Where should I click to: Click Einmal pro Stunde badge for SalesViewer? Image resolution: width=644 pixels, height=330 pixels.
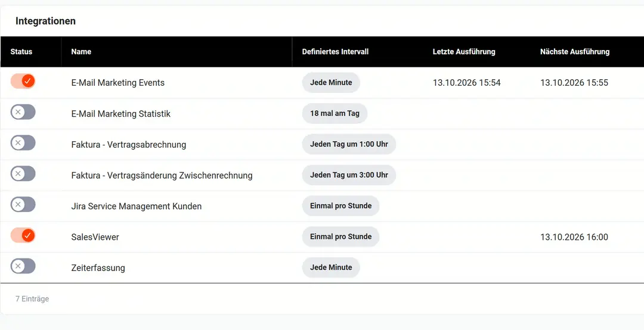point(341,236)
